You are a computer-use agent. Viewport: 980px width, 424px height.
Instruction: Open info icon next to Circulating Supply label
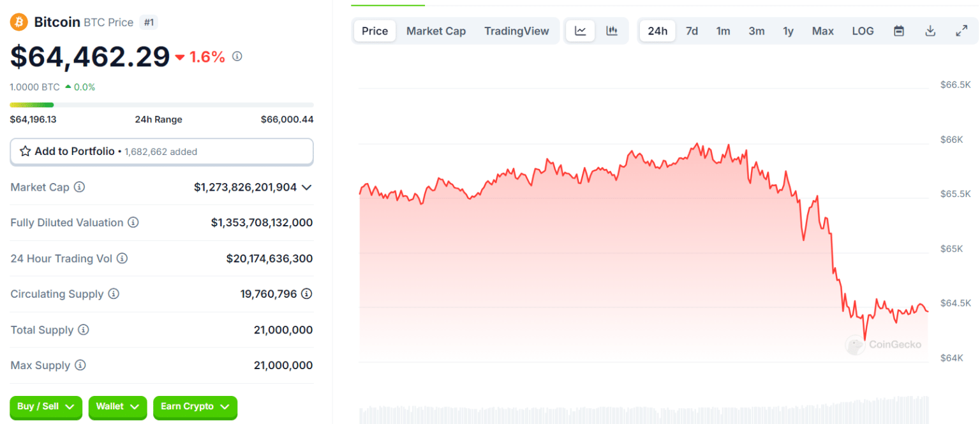pos(114,294)
